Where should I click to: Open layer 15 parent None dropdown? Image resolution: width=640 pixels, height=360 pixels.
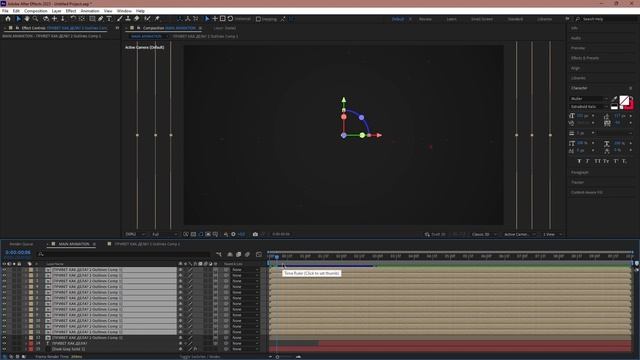coord(245,349)
